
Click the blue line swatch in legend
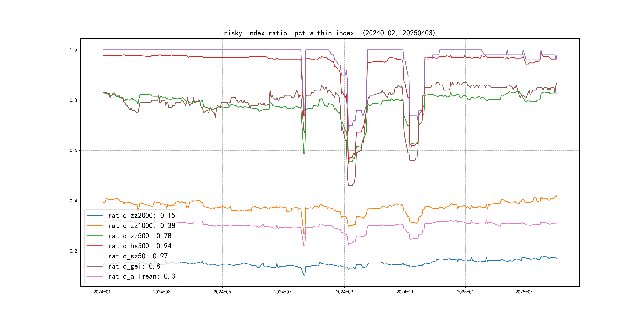pos(95,215)
